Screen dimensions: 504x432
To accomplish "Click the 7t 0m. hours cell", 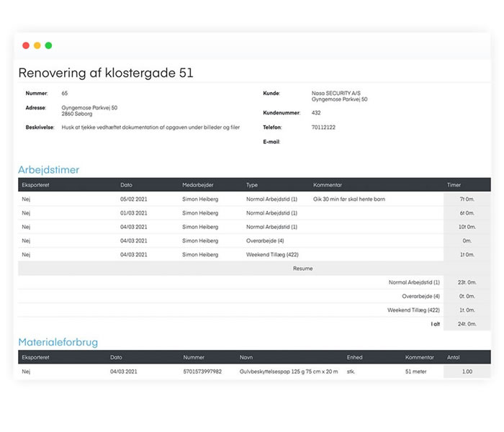I will click(467, 199).
